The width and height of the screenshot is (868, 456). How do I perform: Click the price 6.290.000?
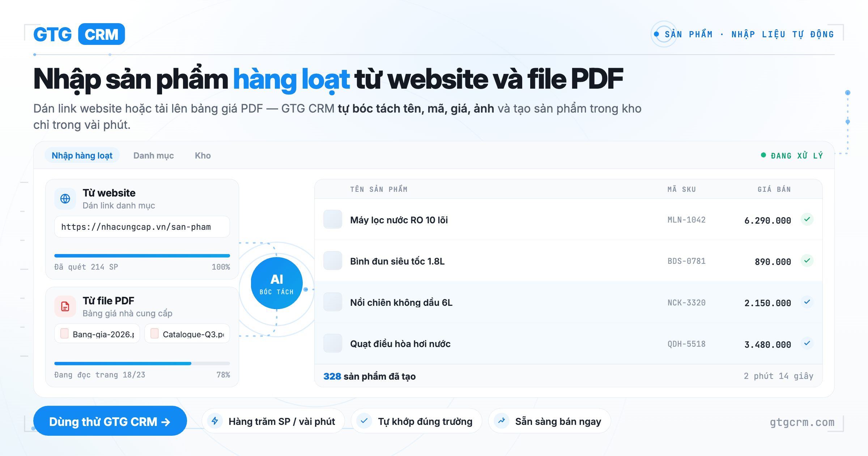point(768,220)
